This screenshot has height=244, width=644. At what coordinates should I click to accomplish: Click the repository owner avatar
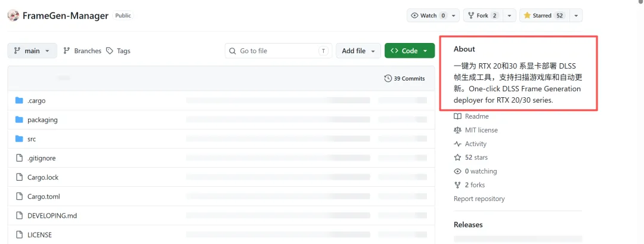[13, 16]
